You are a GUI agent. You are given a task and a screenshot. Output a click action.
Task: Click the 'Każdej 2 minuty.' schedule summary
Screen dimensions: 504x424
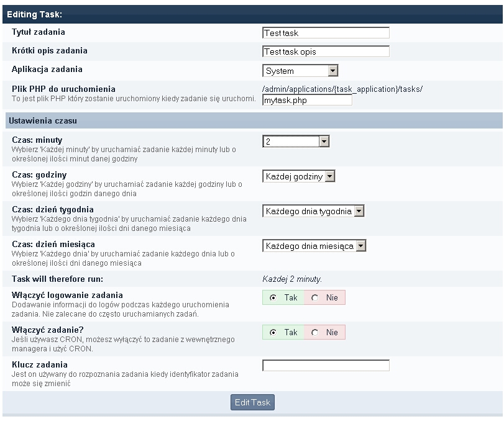(292, 279)
